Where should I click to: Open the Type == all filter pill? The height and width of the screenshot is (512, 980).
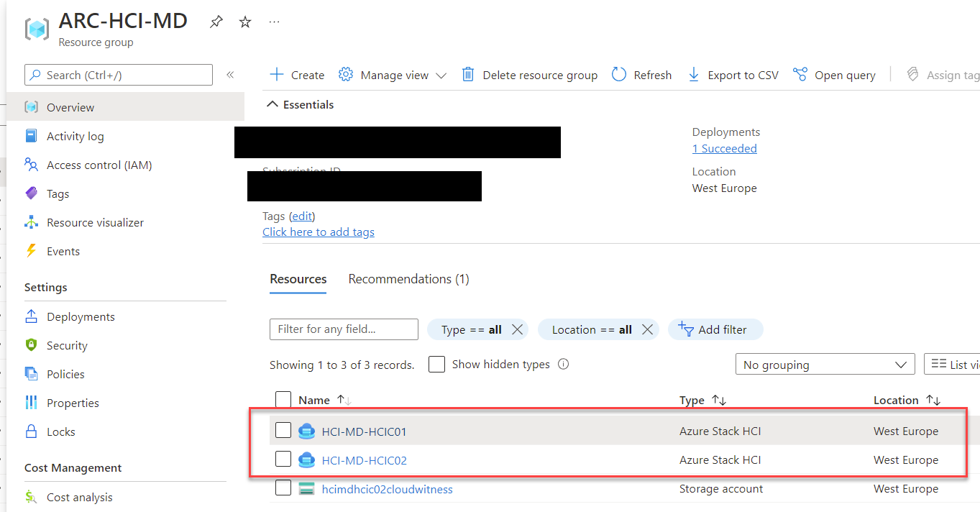(471, 329)
